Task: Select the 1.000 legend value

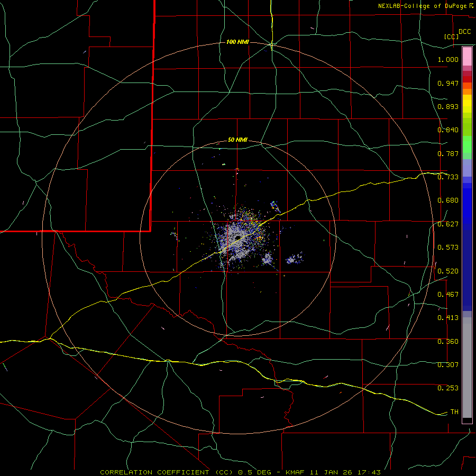Action: 448,59
